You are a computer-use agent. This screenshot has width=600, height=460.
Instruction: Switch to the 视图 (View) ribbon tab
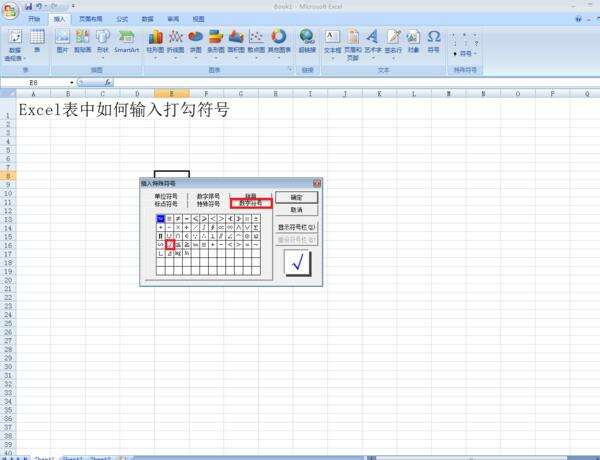point(198,19)
